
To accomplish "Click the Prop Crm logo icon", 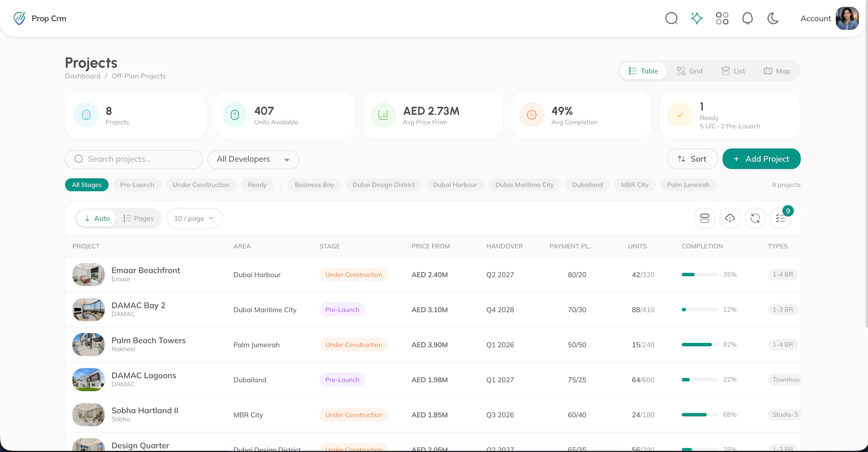I will pos(19,18).
